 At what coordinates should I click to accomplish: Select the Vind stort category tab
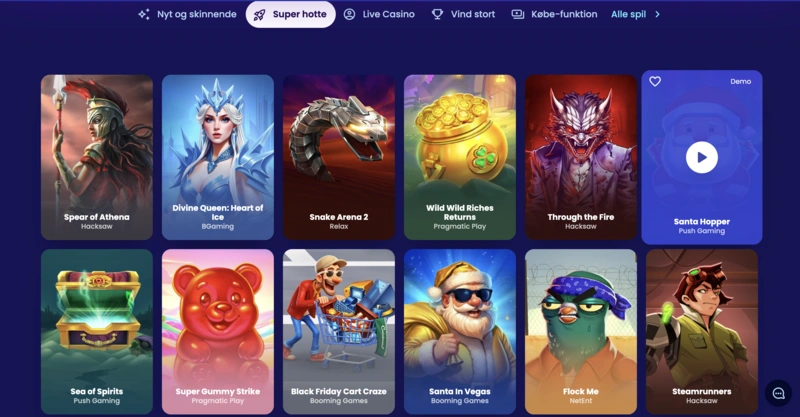coord(463,14)
